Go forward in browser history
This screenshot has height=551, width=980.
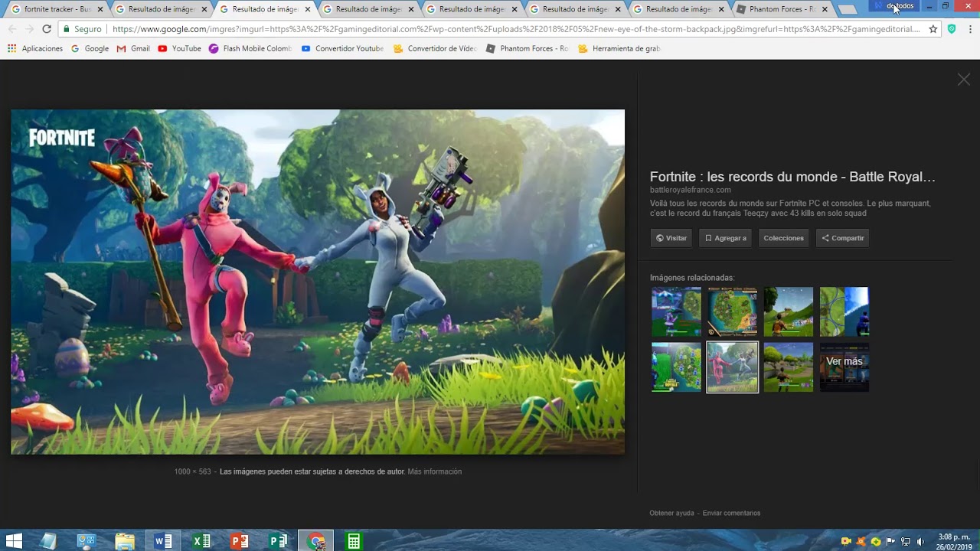(x=29, y=29)
